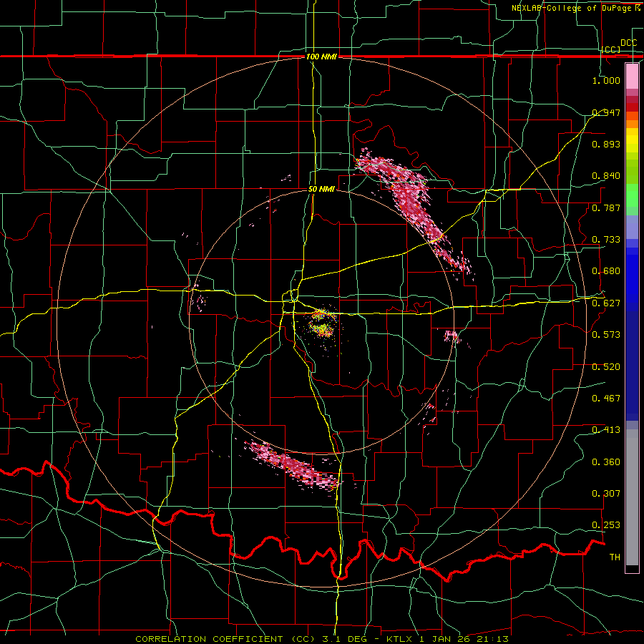Click the TH threshold label
The width and height of the screenshot is (644, 644).
(615, 557)
